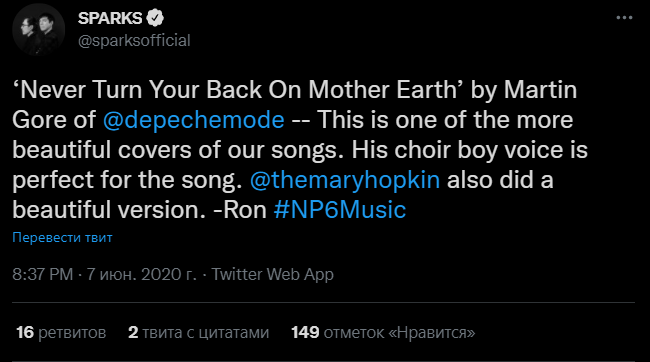The image size is (650, 362).
Task: Open the @themaryhopkin mention
Action: pyautogui.click(x=345, y=180)
